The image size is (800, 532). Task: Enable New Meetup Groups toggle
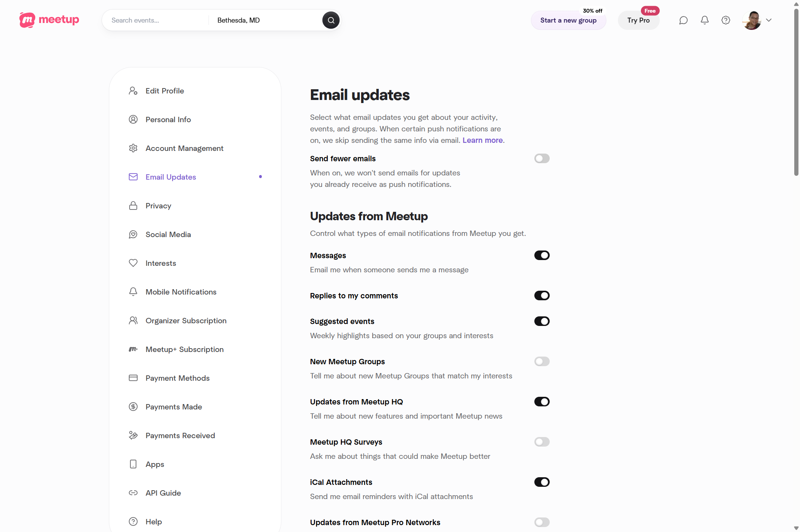(542, 362)
